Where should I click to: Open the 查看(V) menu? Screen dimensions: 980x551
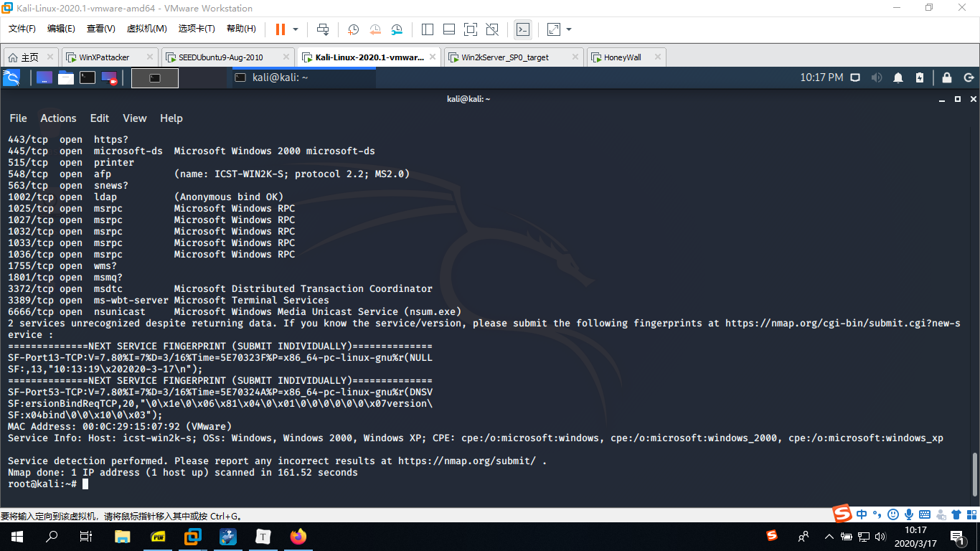(100, 29)
